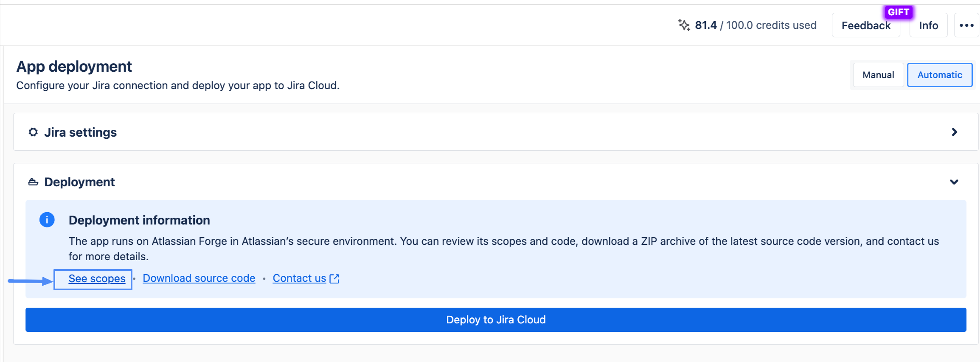The width and height of the screenshot is (980, 362).
Task: Switch to Manual deployment mode
Action: tap(878, 75)
